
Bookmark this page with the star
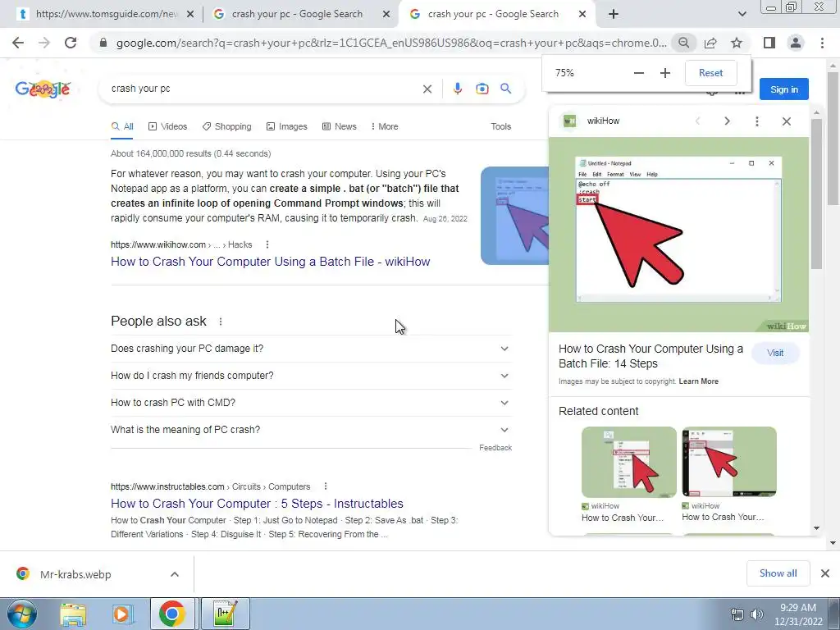(737, 43)
